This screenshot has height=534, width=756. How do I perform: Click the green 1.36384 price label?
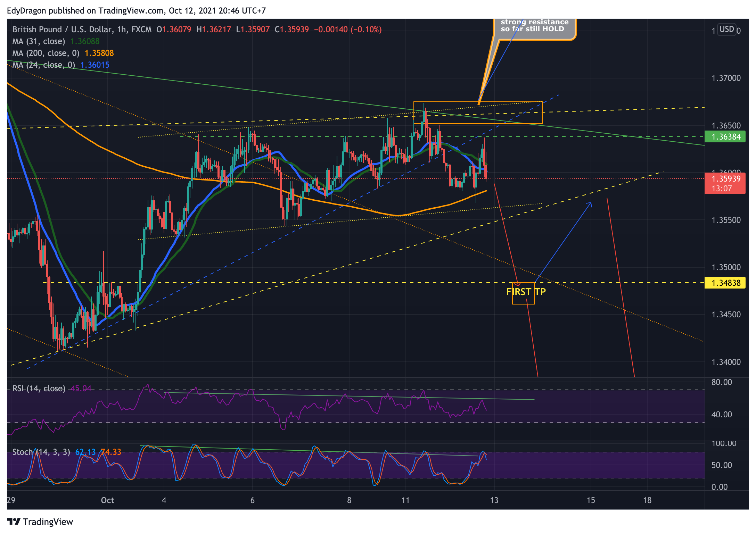726,137
